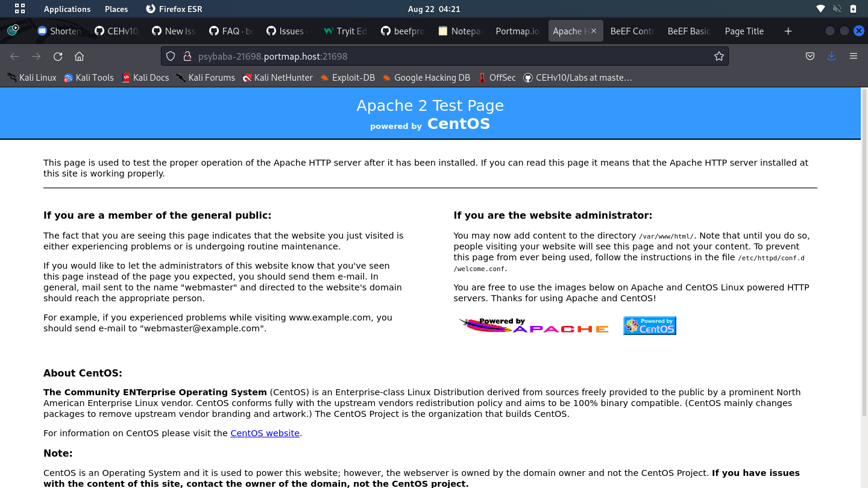Viewport: 868px width, 488px height.
Task: Click the Powered by CentOS badge
Action: tap(649, 325)
